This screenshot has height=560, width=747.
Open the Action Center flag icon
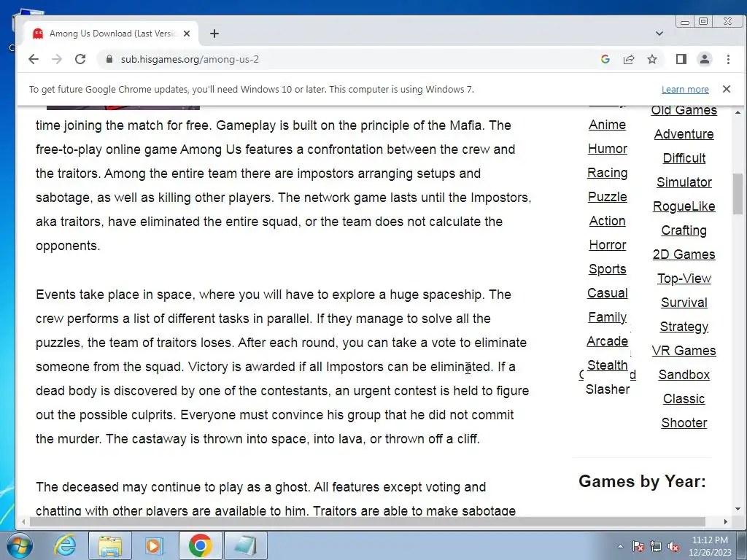coord(638,546)
